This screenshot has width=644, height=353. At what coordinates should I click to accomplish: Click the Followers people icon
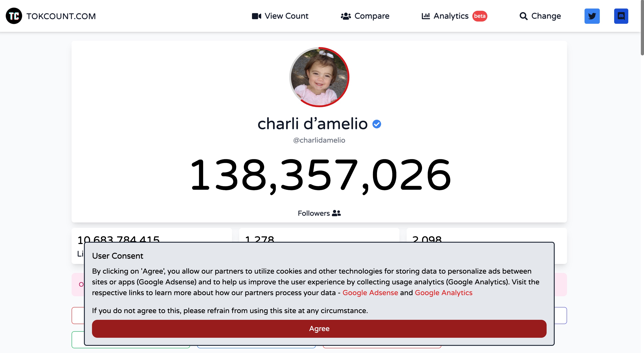[336, 213]
